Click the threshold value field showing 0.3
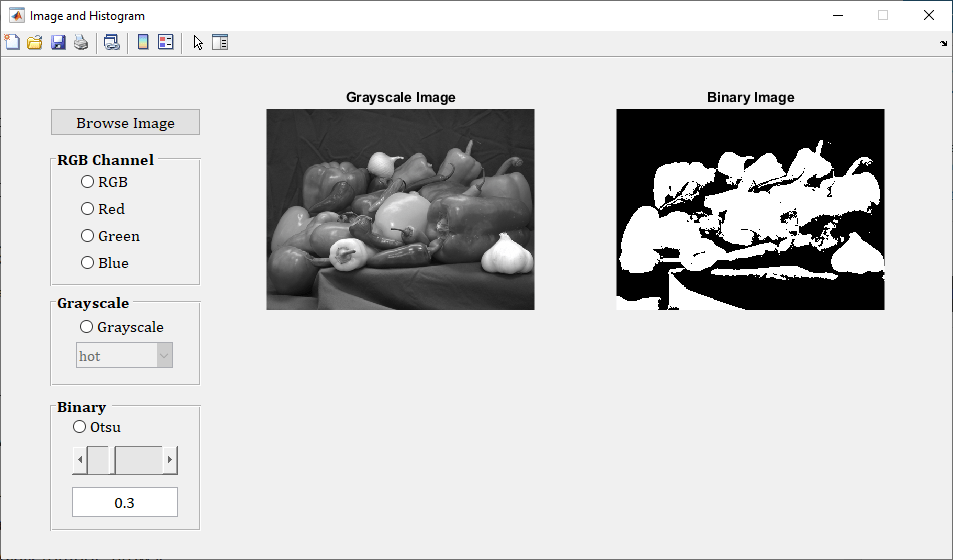Screen dimensions: 953x560 pyautogui.click(x=125, y=502)
